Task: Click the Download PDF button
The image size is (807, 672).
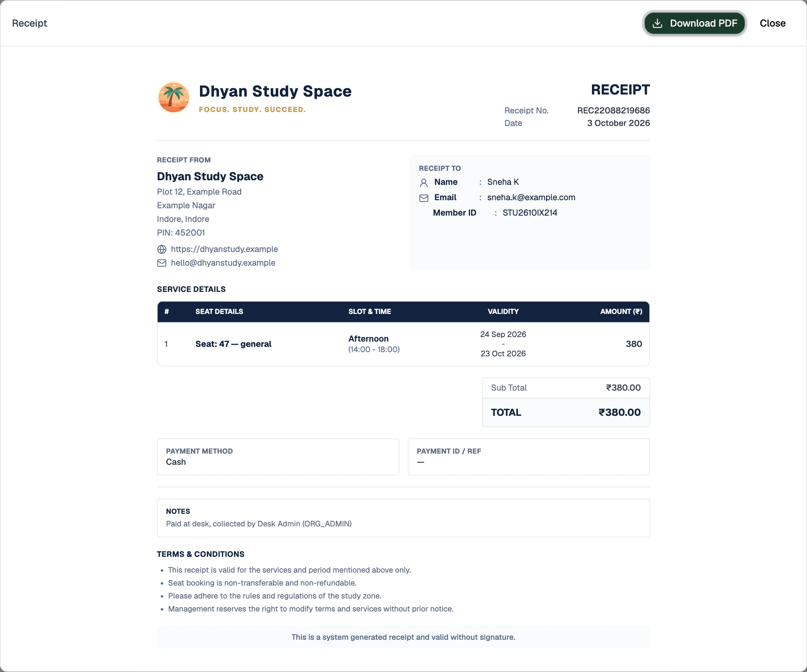Action: pos(695,23)
